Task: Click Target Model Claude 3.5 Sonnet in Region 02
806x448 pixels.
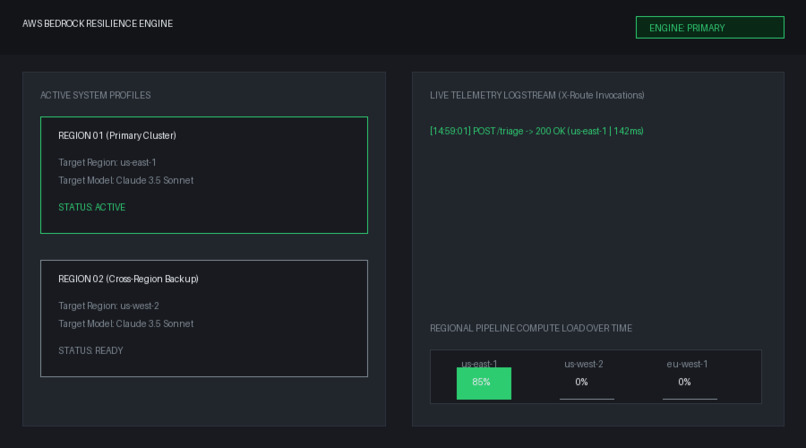Action: pos(126,324)
